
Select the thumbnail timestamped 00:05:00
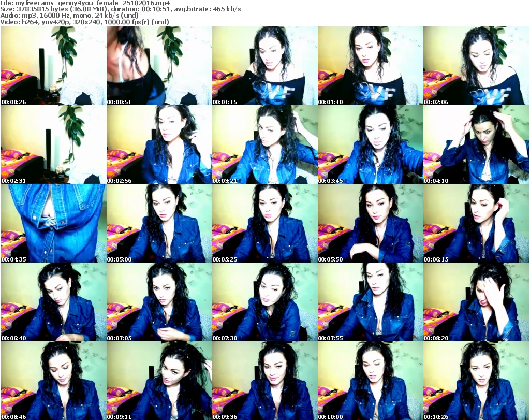[x=159, y=224]
